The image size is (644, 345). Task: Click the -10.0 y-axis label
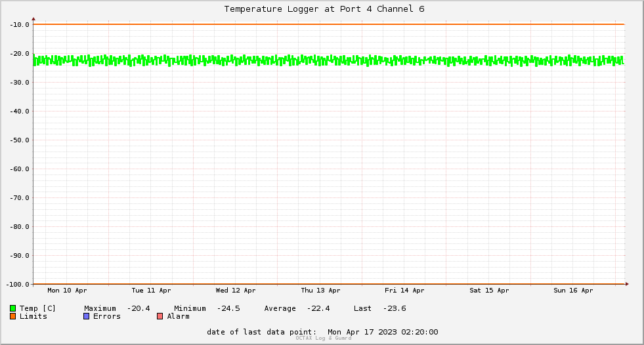(20, 25)
